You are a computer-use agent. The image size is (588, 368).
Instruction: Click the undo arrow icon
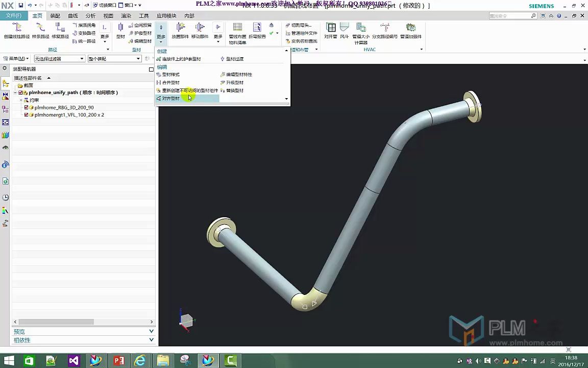click(x=30, y=5)
